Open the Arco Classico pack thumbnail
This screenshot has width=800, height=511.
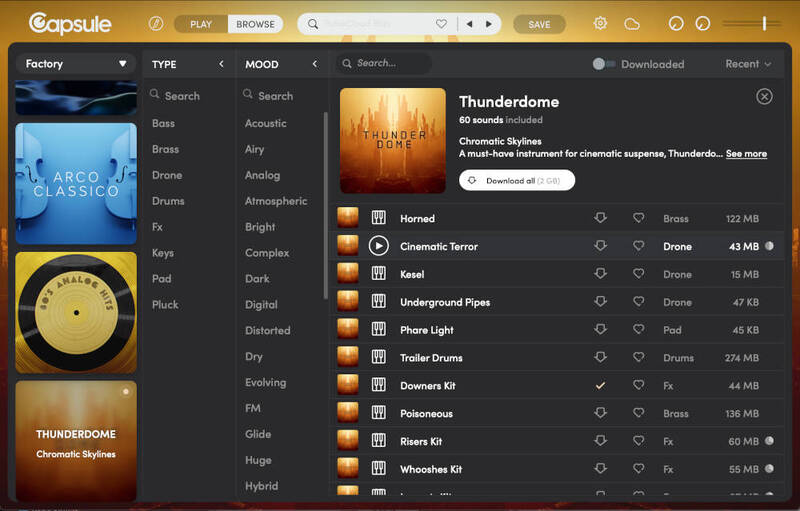pyautogui.click(x=76, y=184)
